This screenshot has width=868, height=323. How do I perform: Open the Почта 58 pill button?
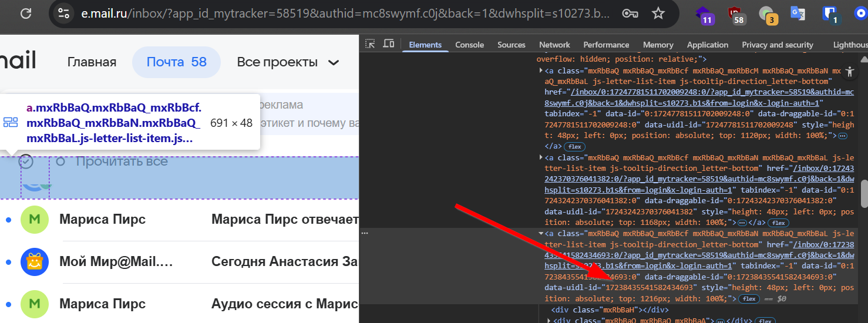[176, 62]
